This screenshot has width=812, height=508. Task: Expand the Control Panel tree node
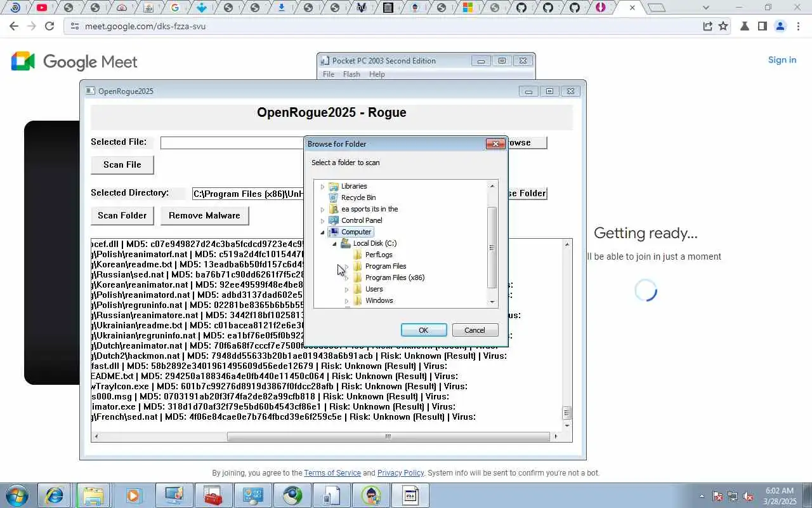pyautogui.click(x=322, y=221)
